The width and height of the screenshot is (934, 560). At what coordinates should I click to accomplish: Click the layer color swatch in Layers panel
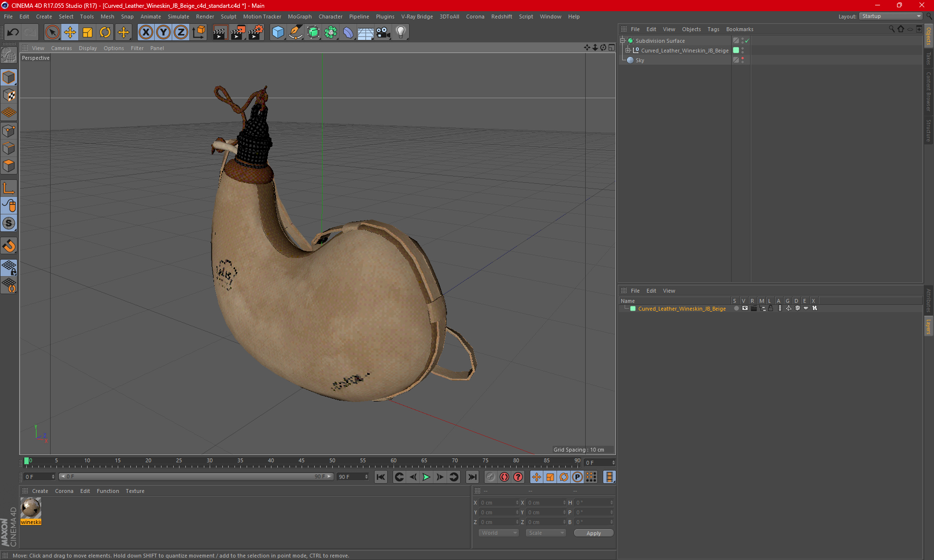pyautogui.click(x=633, y=309)
